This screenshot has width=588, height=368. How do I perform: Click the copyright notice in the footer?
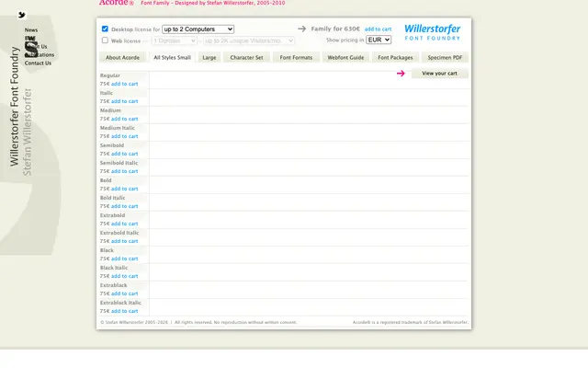pos(198,322)
